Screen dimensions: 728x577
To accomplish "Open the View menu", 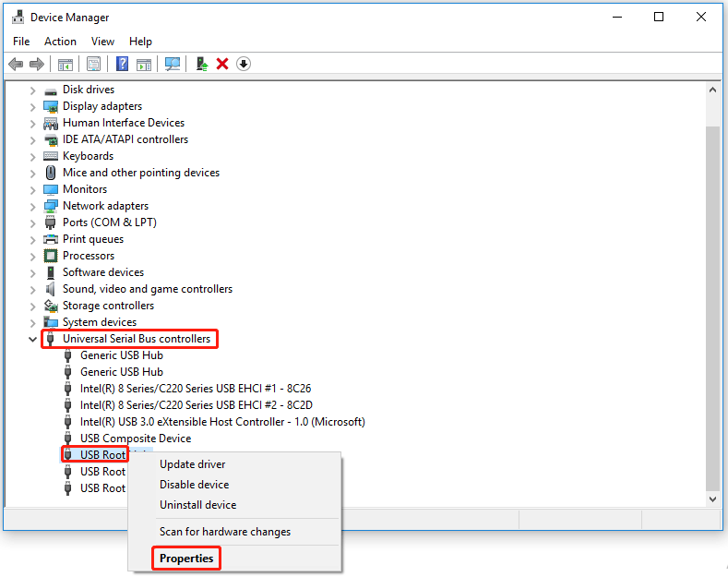I will pyautogui.click(x=102, y=42).
